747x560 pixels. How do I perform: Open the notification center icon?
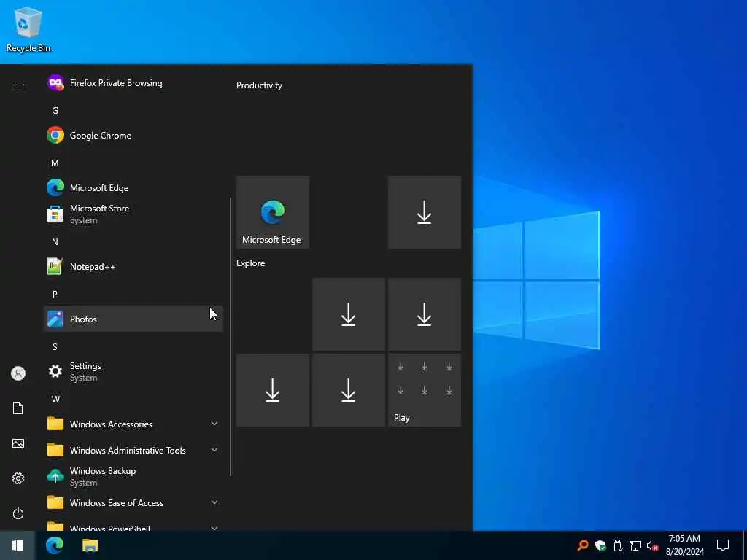point(723,545)
